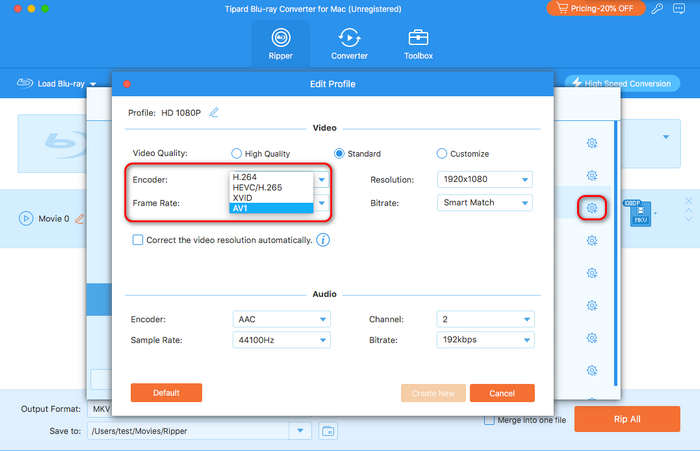Enable correct video resolution automatically

click(138, 240)
